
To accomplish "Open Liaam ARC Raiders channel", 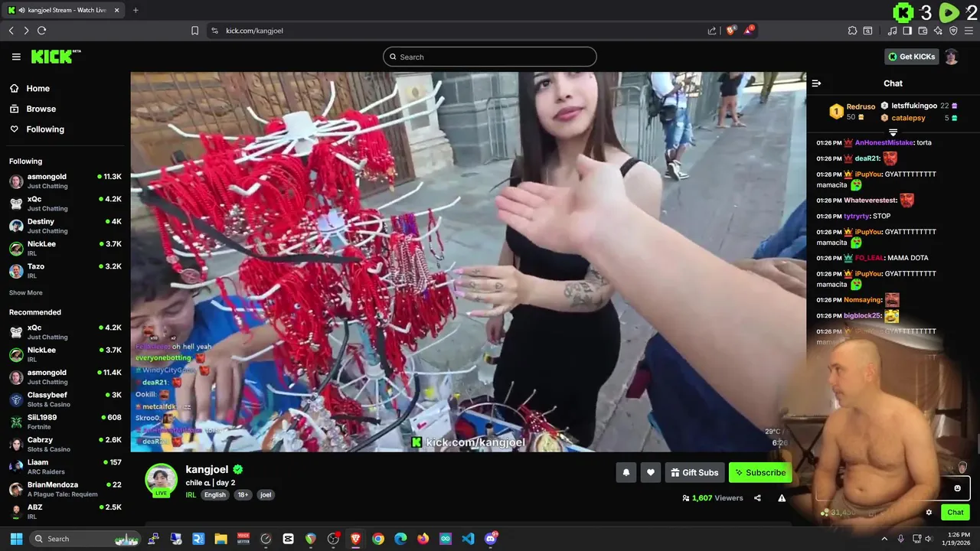I will point(65,467).
